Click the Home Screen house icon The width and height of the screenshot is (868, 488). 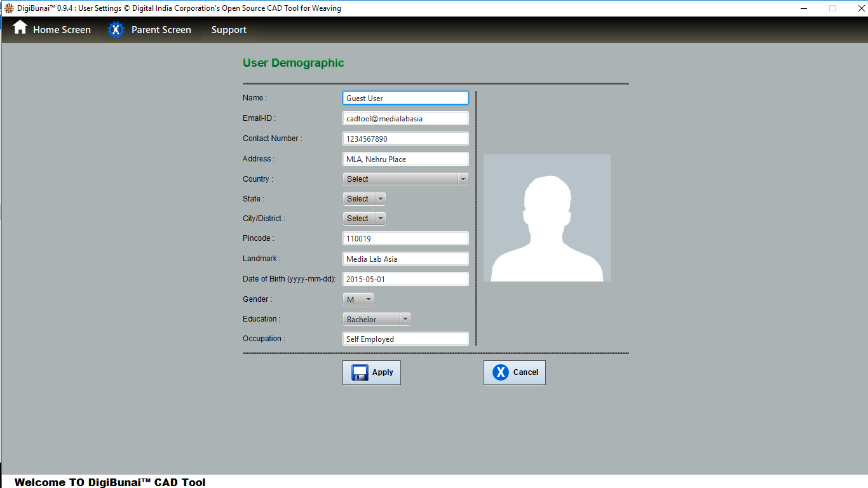pos(20,28)
